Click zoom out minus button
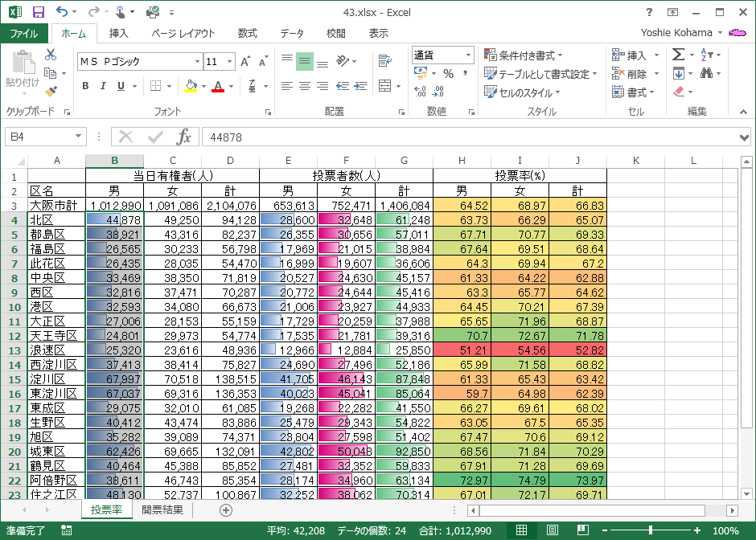 [x=605, y=530]
